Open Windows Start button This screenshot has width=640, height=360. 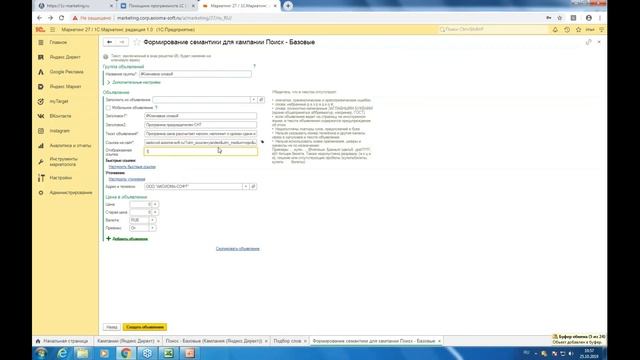click(41, 353)
